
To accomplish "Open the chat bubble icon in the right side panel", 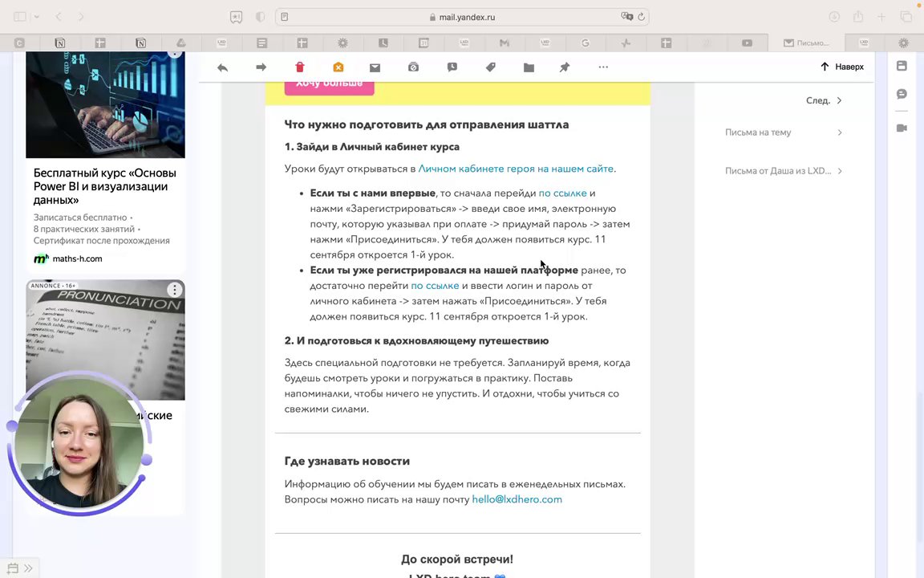I will click(902, 94).
